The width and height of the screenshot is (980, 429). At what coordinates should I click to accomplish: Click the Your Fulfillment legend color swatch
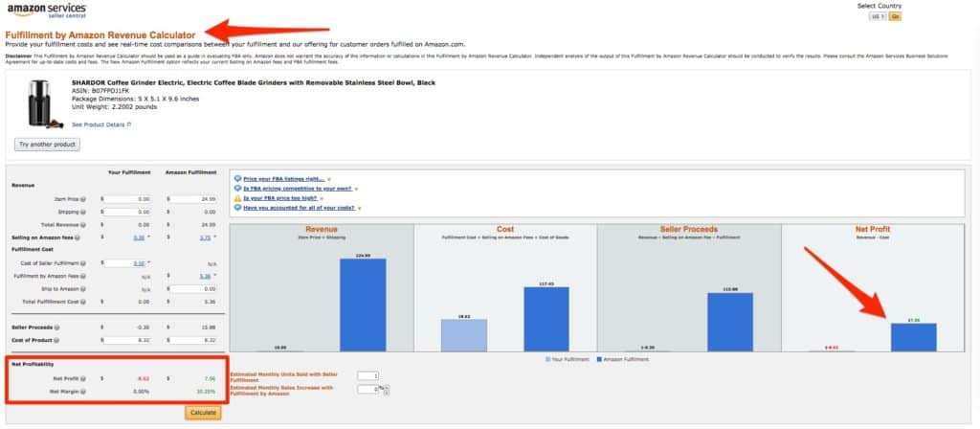tap(548, 360)
